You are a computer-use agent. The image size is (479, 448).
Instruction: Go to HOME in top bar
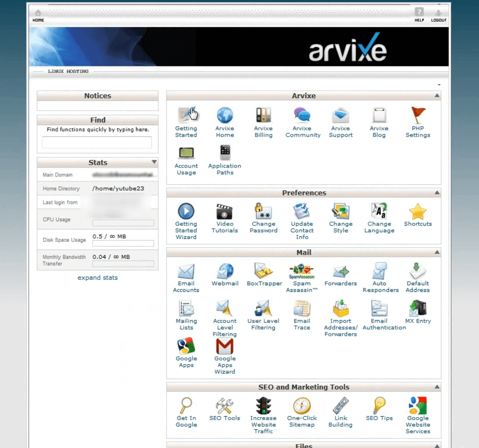38,15
